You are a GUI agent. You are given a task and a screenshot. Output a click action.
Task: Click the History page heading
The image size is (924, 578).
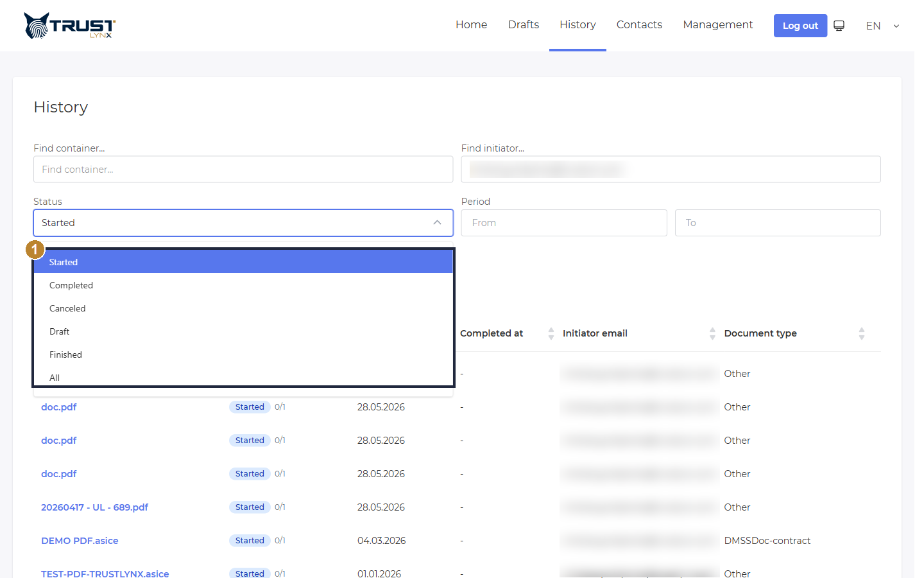(61, 107)
